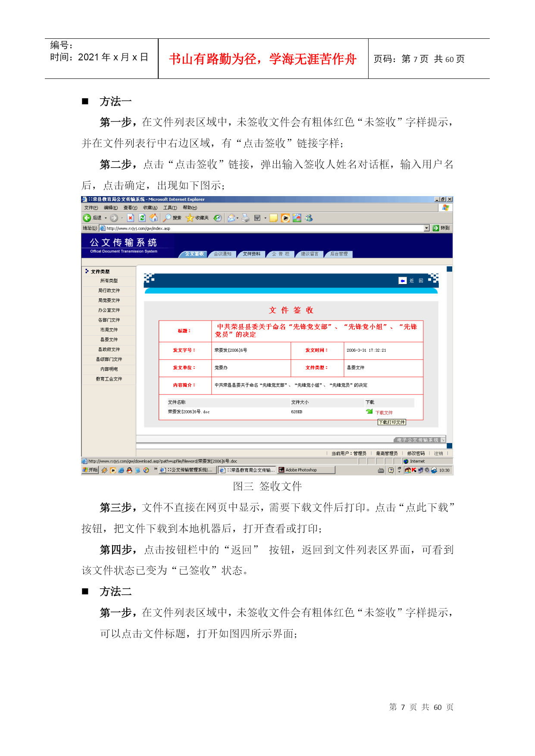Click the Messenger people icon
Screen dimensions: 535x756
[x=309, y=218]
